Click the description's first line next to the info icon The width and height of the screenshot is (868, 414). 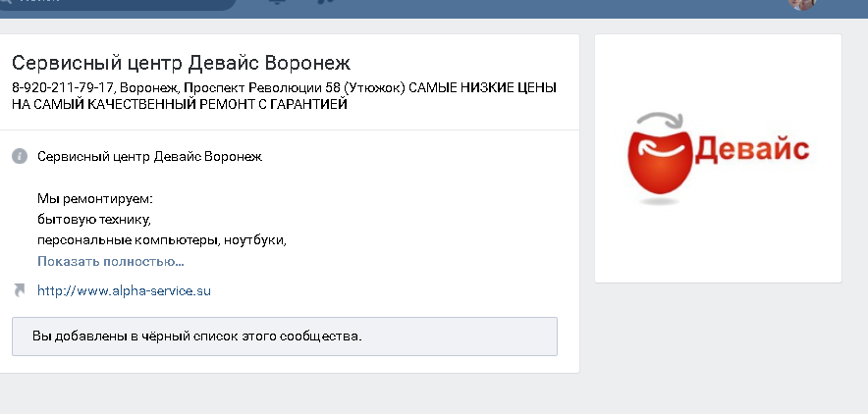coord(149,156)
